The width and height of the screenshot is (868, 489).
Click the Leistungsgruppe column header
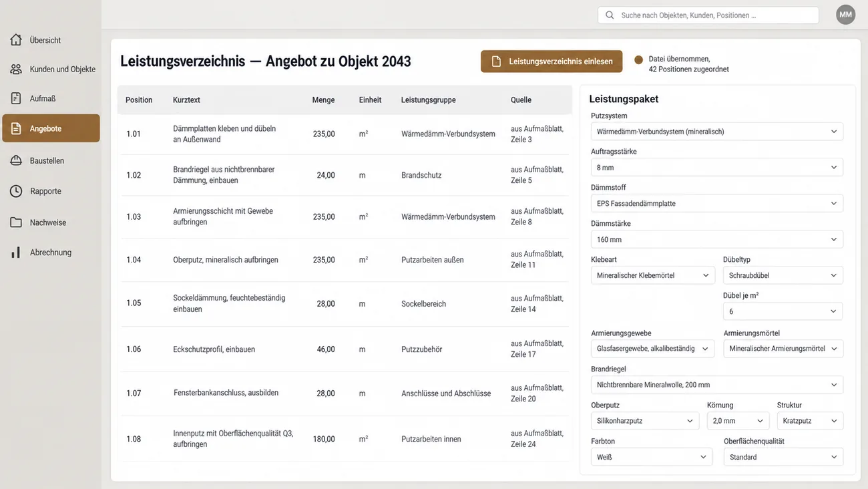[x=429, y=100]
